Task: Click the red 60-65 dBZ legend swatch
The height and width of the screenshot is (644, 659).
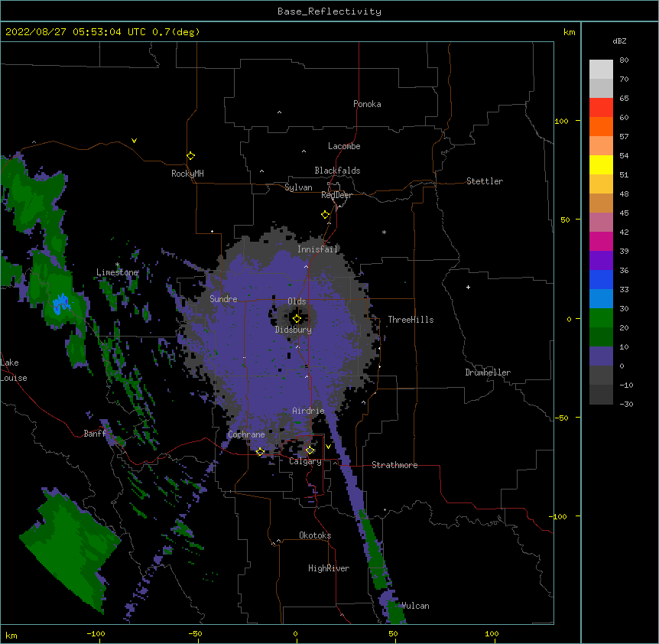Action: pyautogui.click(x=601, y=107)
